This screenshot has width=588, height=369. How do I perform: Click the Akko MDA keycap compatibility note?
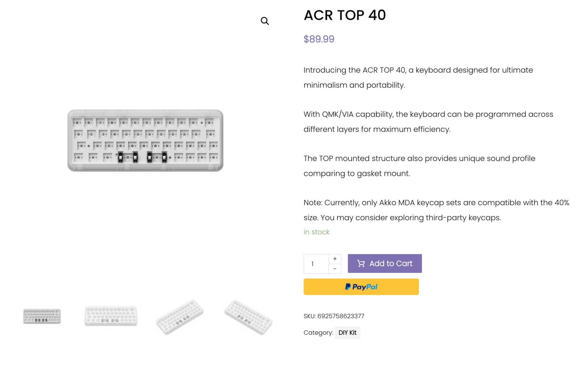tap(436, 210)
